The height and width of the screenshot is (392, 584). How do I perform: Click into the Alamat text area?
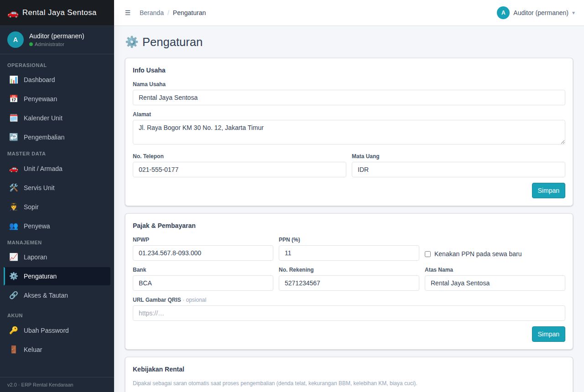pyautogui.click(x=349, y=132)
